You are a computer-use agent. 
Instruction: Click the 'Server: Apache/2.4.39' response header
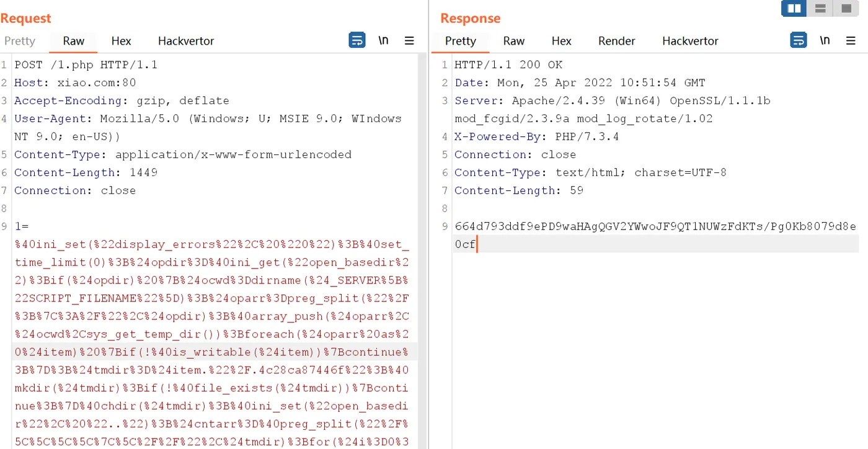point(613,100)
